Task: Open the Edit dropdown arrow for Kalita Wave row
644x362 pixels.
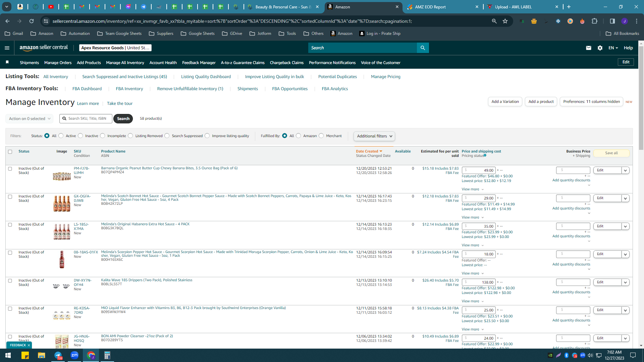Action: point(625,282)
